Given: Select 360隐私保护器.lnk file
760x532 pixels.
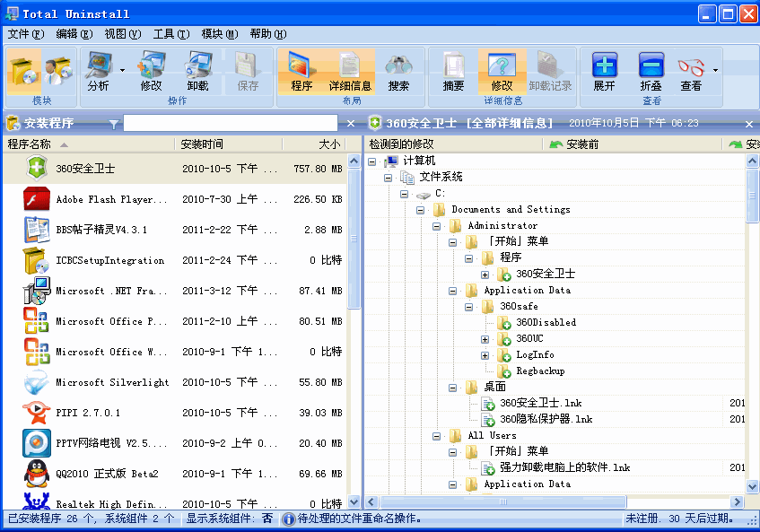Looking at the screenshot, I should [x=546, y=419].
